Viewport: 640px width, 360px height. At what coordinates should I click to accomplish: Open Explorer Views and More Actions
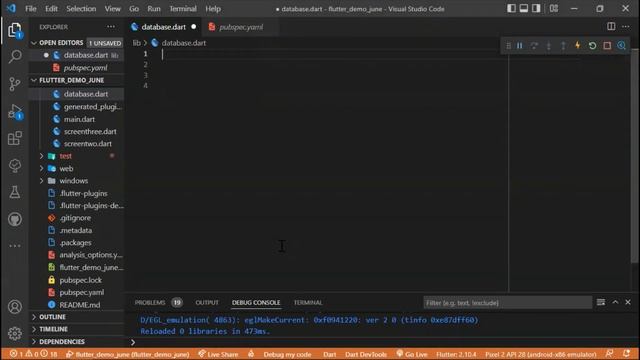[x=111, y=27]
